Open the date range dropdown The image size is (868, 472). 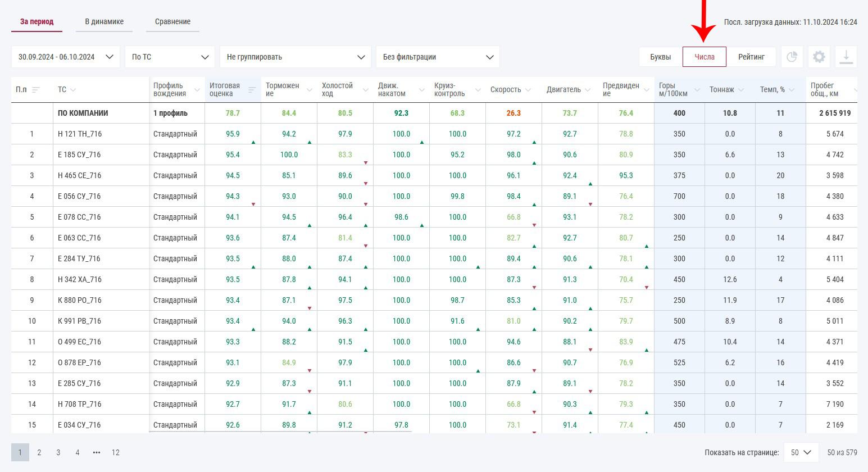(x=65, y=57)
